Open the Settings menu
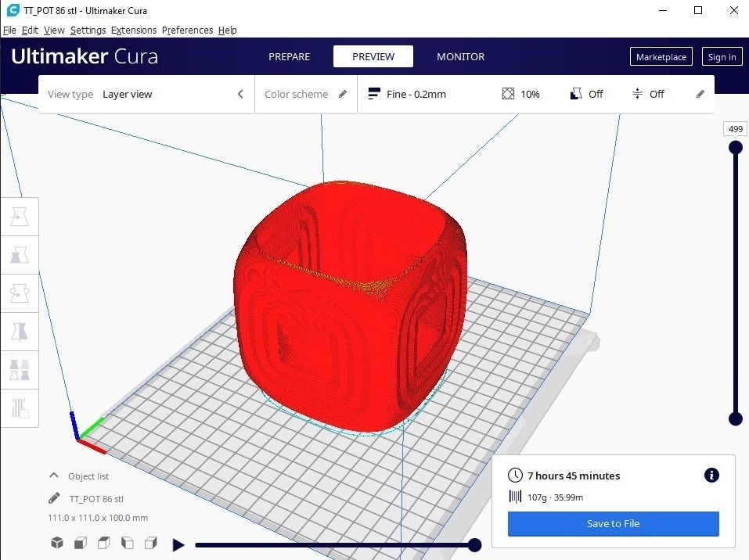The width and height of the screenshot is (749, 560). pos(88,30)
